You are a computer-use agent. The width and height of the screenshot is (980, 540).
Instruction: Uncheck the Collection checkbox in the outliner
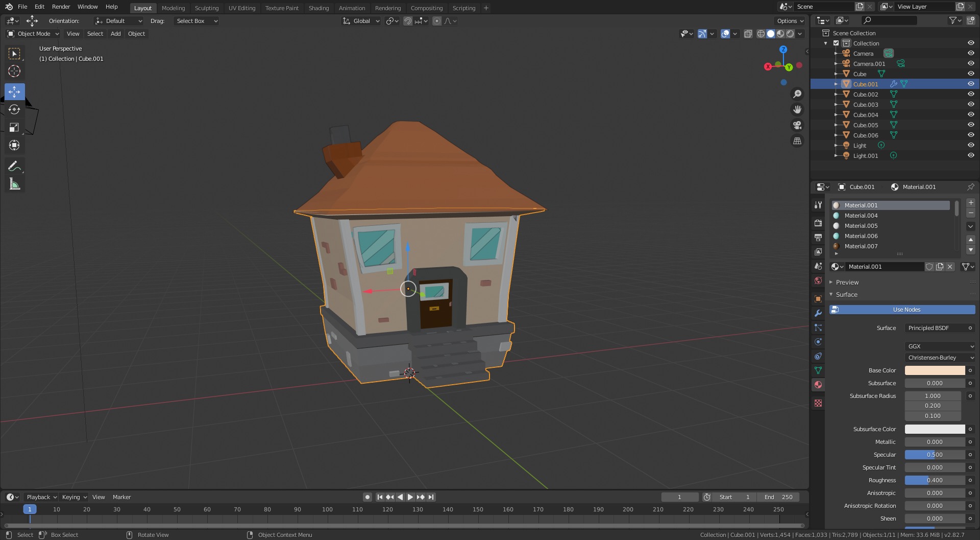click(x=836, y=43)
